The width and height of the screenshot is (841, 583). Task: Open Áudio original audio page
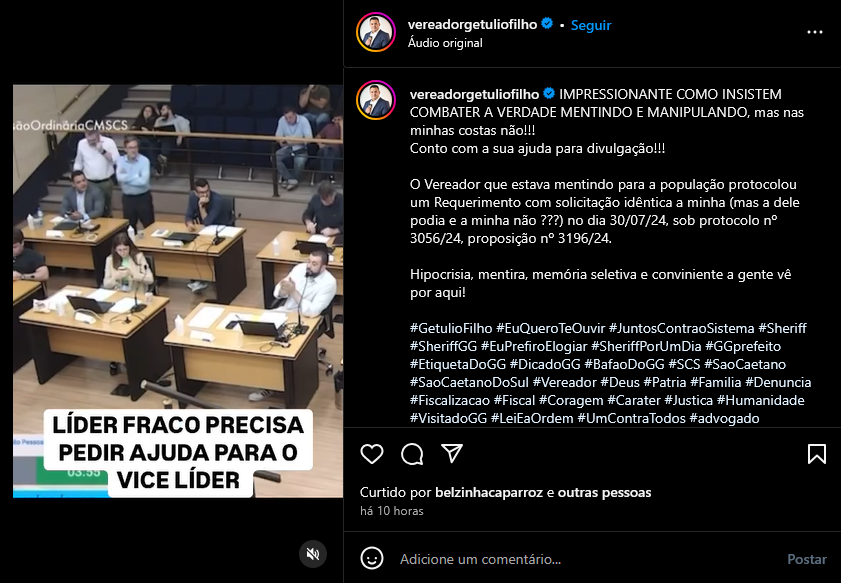point(445,43)
